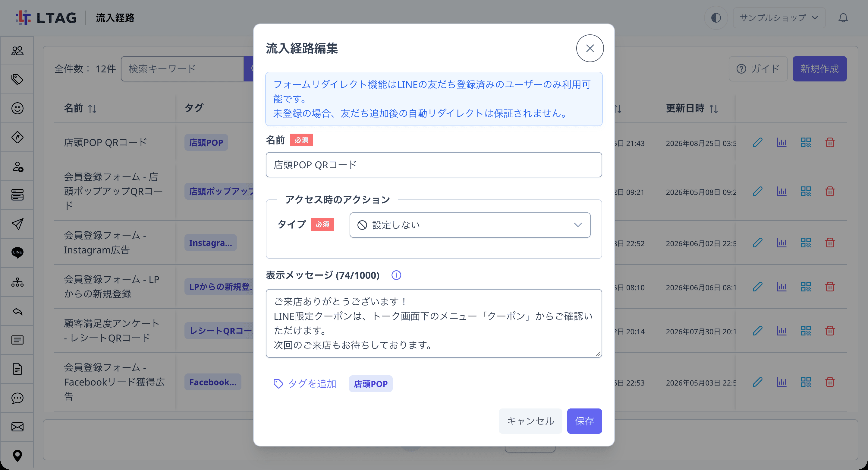The height and width of the screenshot is (470, 868).
Task: Sort by 更新日時 column arrows
Action: (714, 109)
